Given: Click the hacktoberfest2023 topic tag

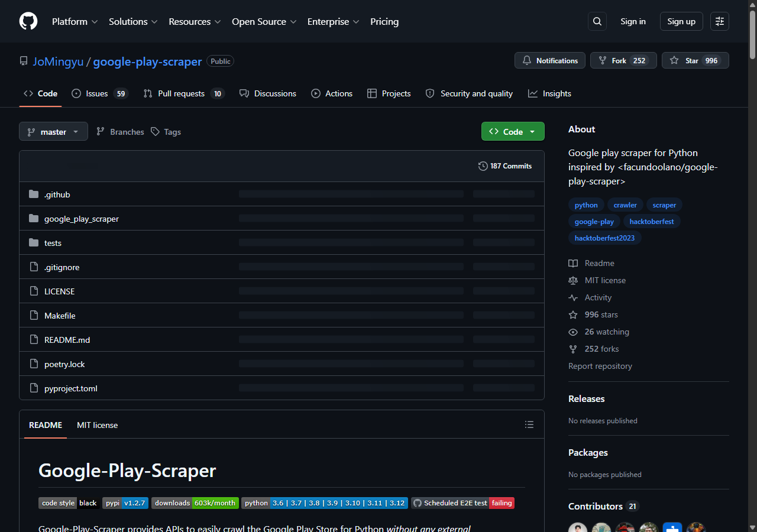Looking at the screenshot, I should (604, 238).
